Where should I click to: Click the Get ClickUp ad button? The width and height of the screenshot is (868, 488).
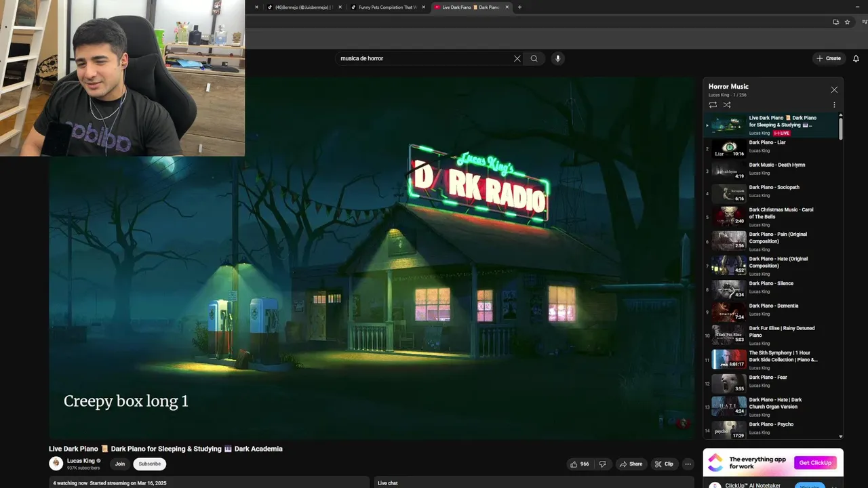click(815, 463)
